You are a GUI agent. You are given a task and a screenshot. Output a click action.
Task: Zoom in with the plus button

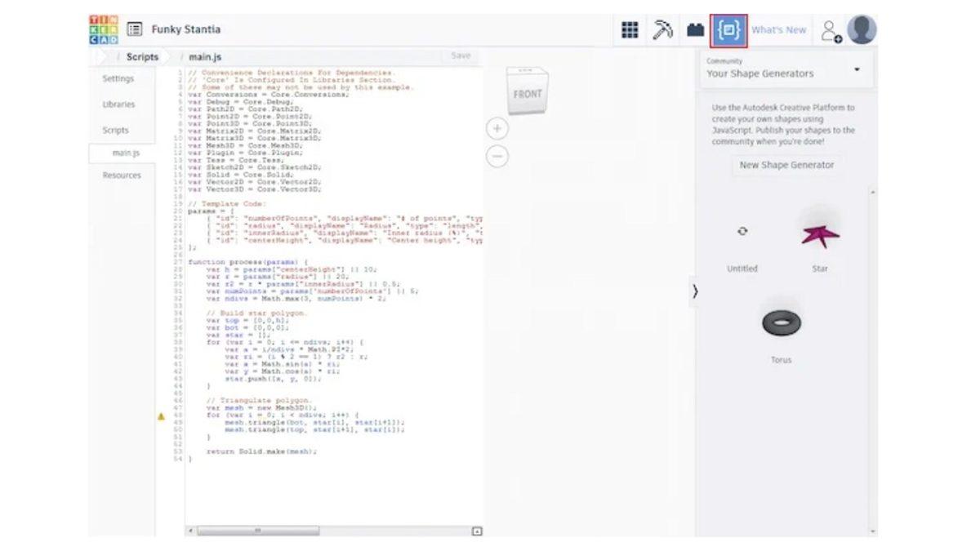pos(497,128)
